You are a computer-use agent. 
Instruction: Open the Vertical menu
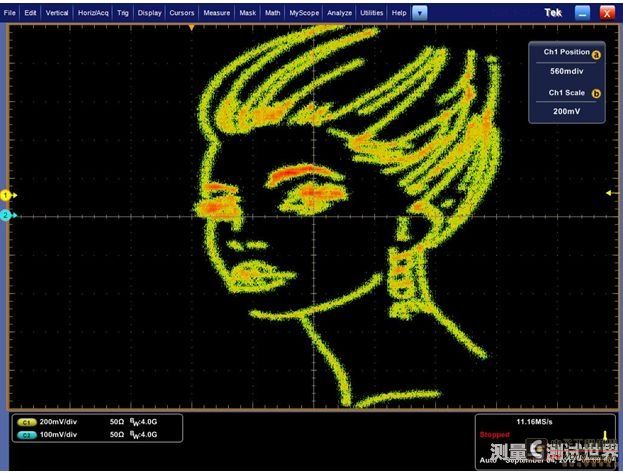[x=57, y=13]
